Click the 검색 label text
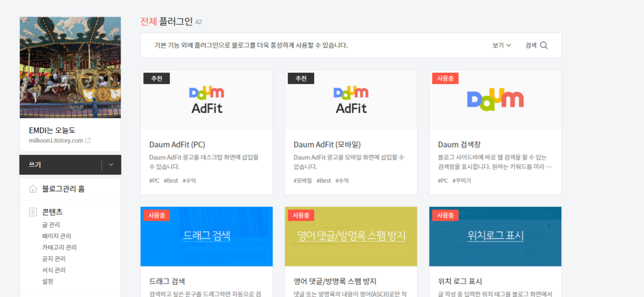Viewport: 644px width, 297px height. pyautogui.click(x=531, y=45)
